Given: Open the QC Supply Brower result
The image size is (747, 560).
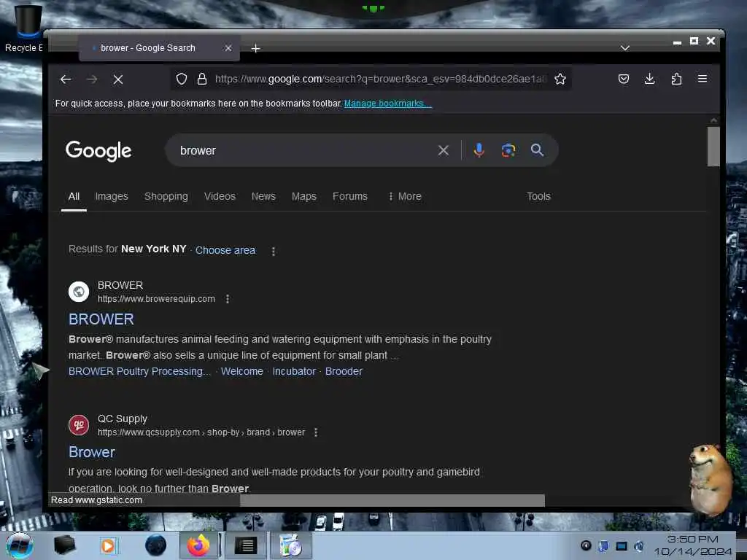Looking at the screenshot, I should [x=92, y=452].
